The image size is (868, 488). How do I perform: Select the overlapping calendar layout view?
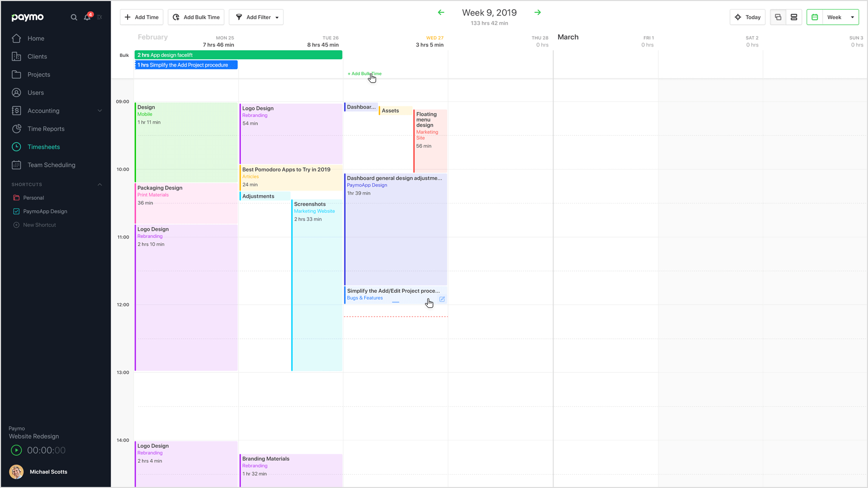click(x=778, y=17)
